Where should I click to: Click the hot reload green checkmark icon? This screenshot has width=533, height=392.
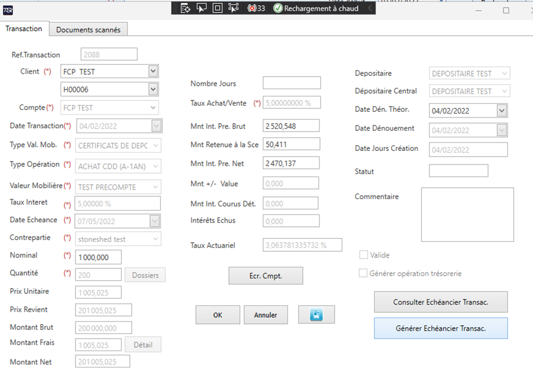pos(278,8)
